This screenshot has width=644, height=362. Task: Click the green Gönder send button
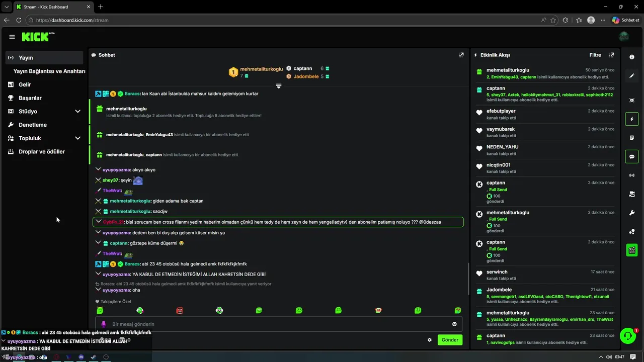[450, 340]
